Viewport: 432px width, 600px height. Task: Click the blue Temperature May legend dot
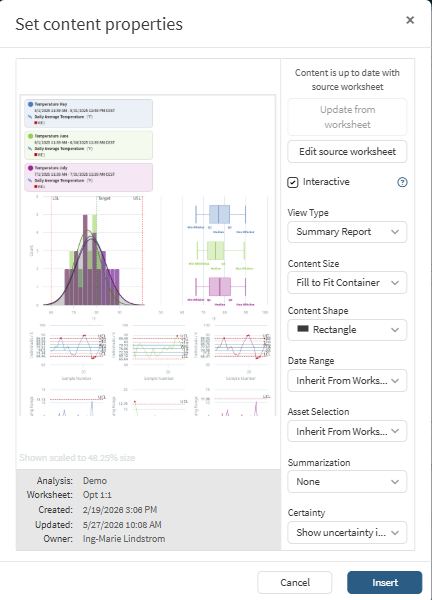tap(31, 104)
